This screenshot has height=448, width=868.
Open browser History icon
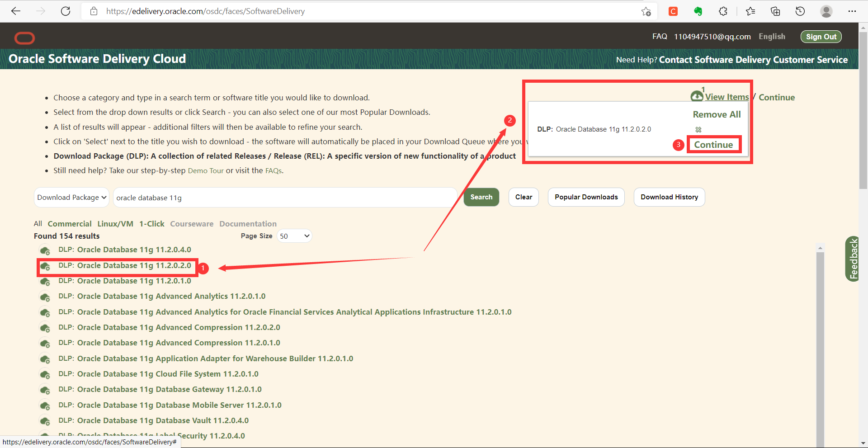[800, 11]
